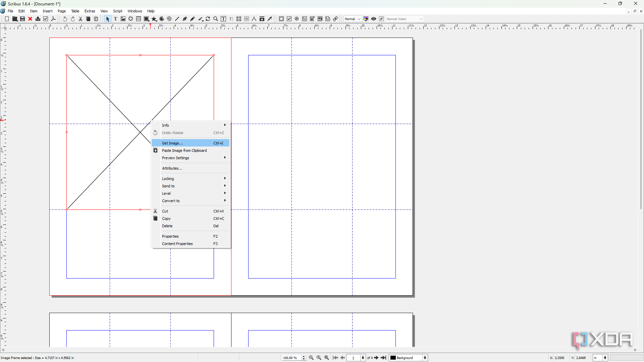Select the Zoom magnifier tool in toolbar
Image resolution: width=644 pixels, height=362 pixels.
tap(216, 19)
